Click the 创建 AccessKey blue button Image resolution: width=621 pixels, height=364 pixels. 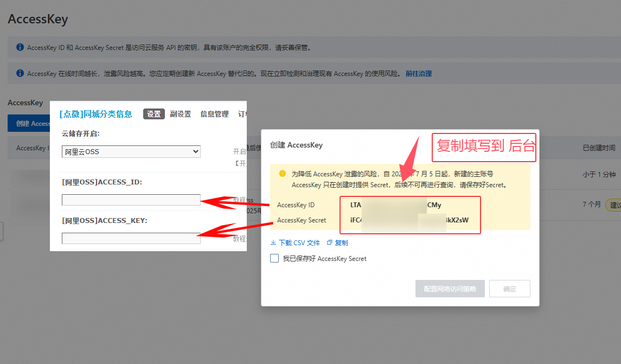click(x=29, y=124)
